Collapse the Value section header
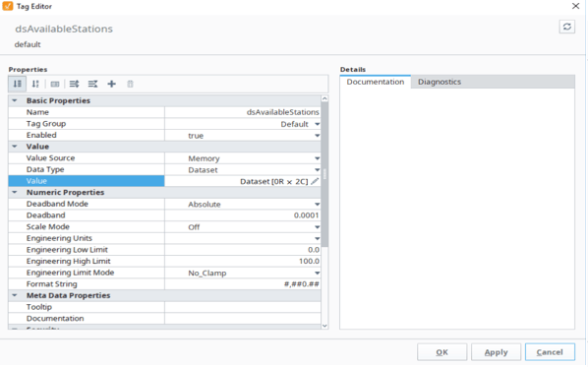Screen dimensions: 588x367 [x=15, y=147]
